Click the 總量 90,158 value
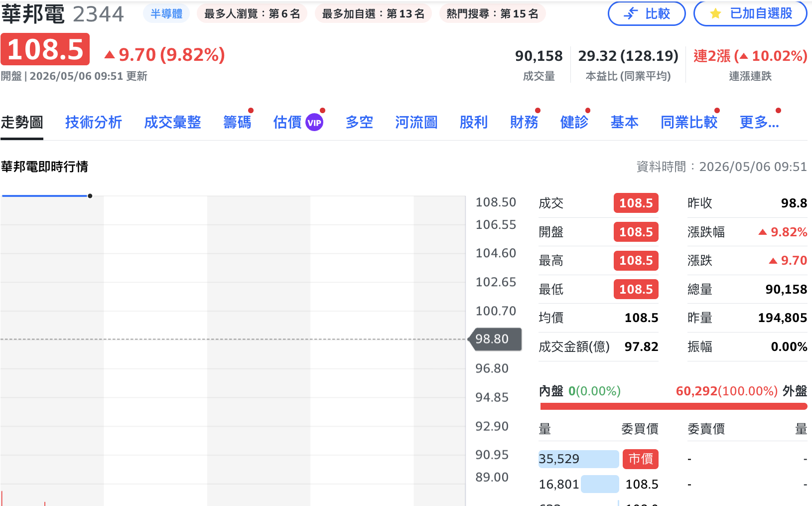This screenshot has width=812, height=506. (786, 289)
